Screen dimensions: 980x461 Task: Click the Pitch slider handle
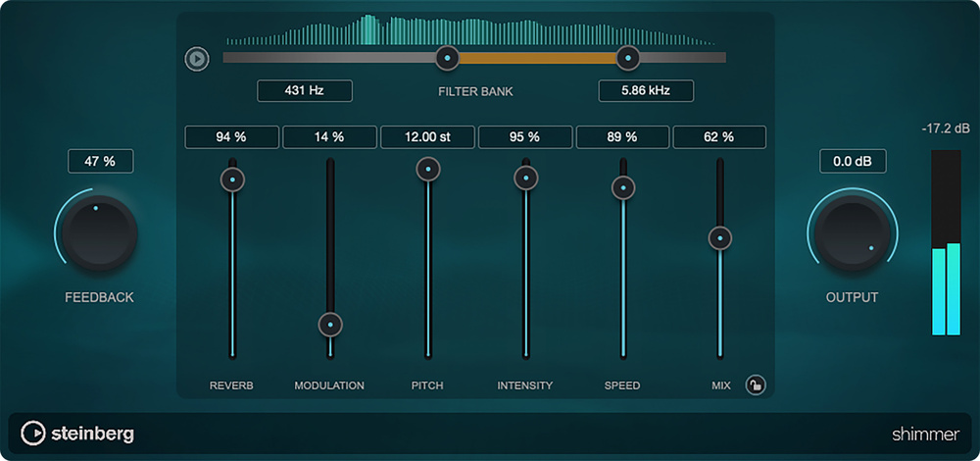click(427, 169)
